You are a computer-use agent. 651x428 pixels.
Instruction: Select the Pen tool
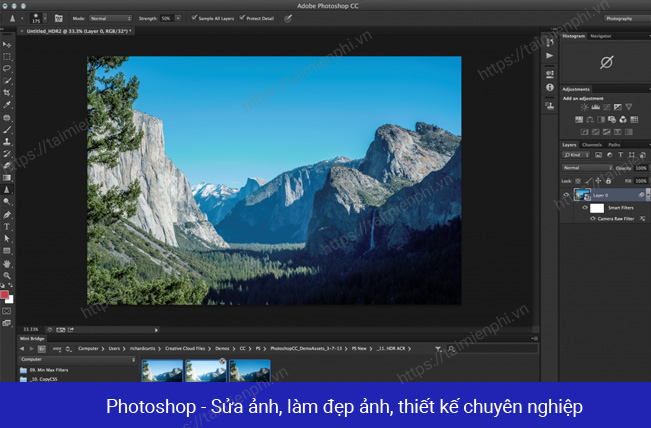(7, 215)
